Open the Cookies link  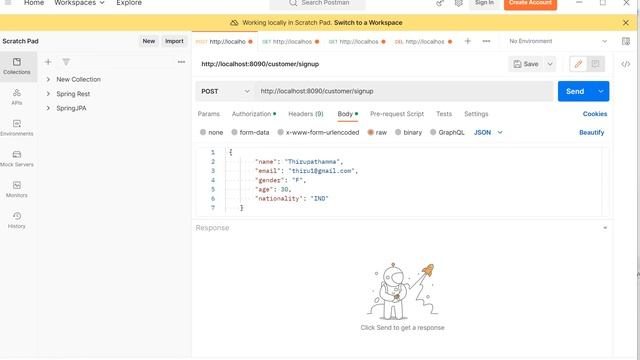[595, 114]
